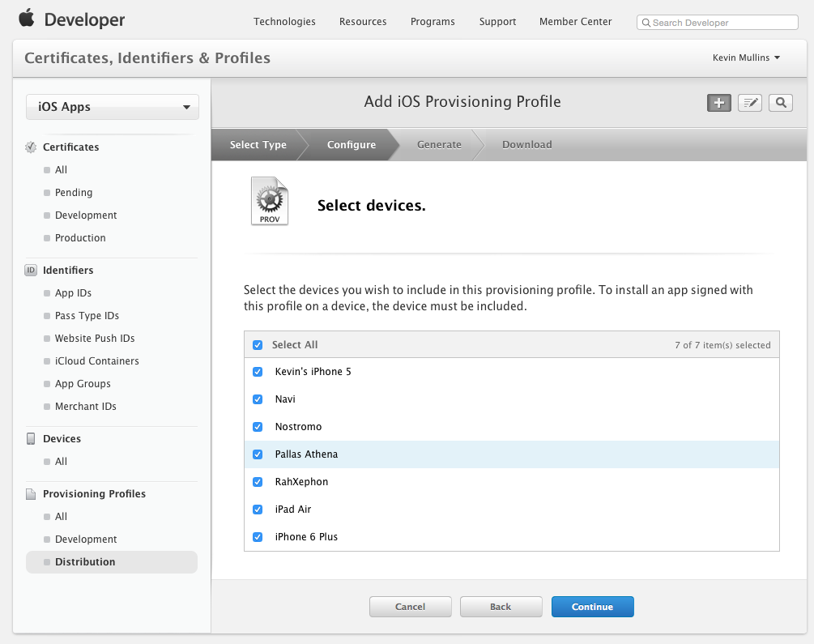Image resolution: width=814 pixels, height=644 pixels.
Task: Click the magnifier search profiles icon
Action: pyautogui.click(x=781, y=103)
